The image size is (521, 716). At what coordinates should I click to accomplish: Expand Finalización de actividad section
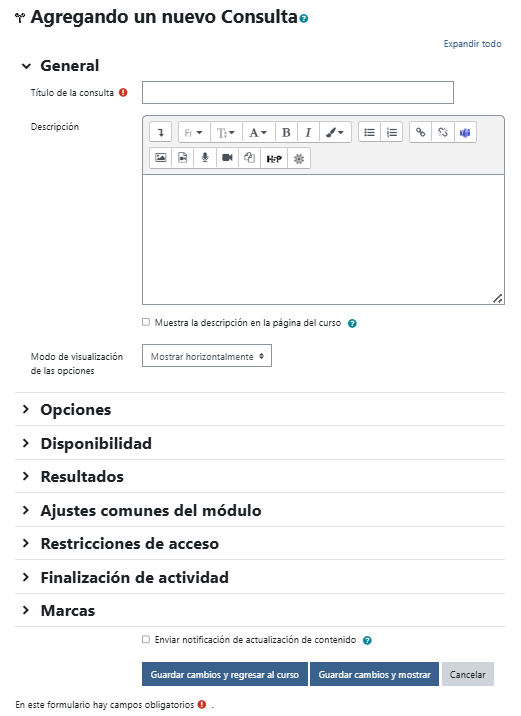tap(26, 577)
